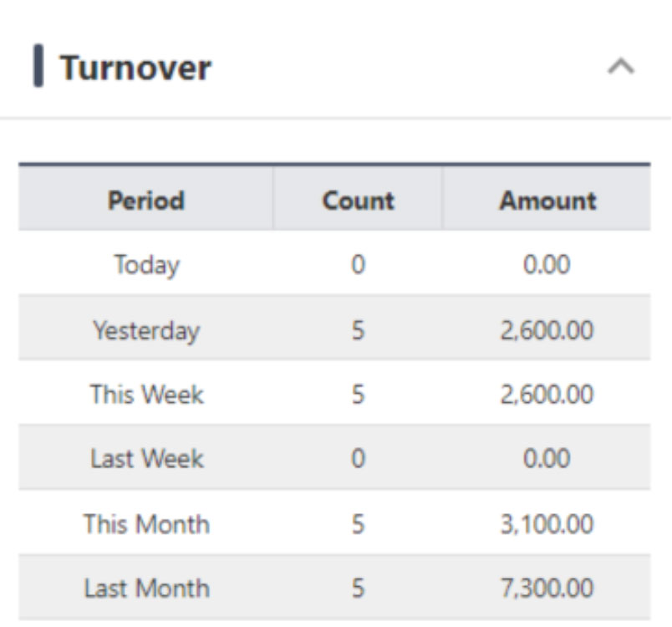The height and width of the screenshot is (627, 672).
Task: Click the This Month amount of 3,100.00
Action: (x=547, y=524)
